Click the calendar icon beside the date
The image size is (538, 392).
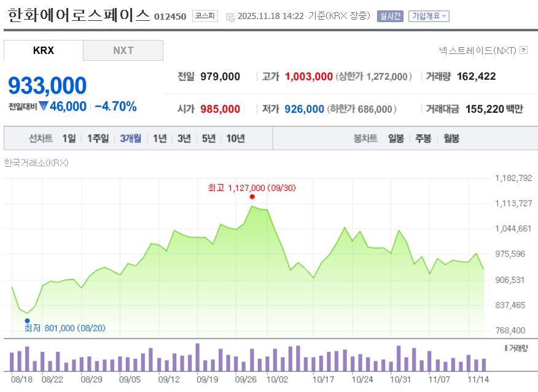click(230, 17)
